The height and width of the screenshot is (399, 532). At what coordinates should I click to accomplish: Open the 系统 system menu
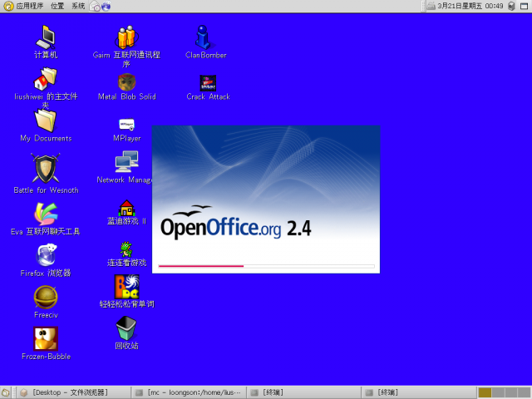78,6
